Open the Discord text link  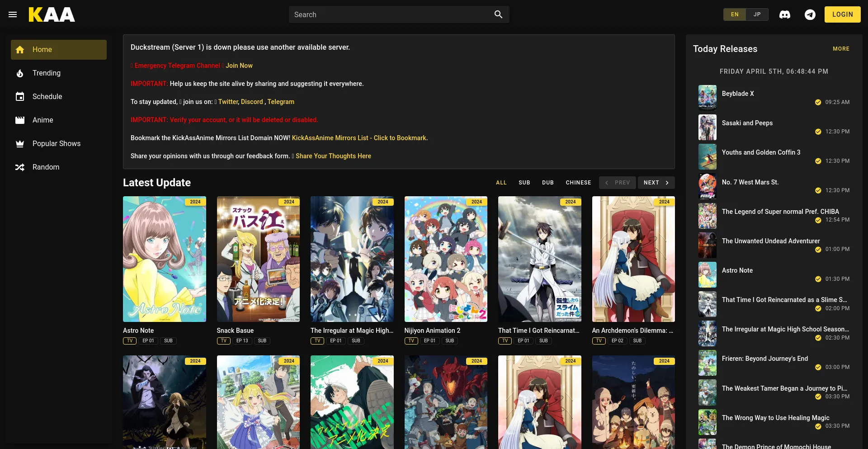tap(252, 102)
